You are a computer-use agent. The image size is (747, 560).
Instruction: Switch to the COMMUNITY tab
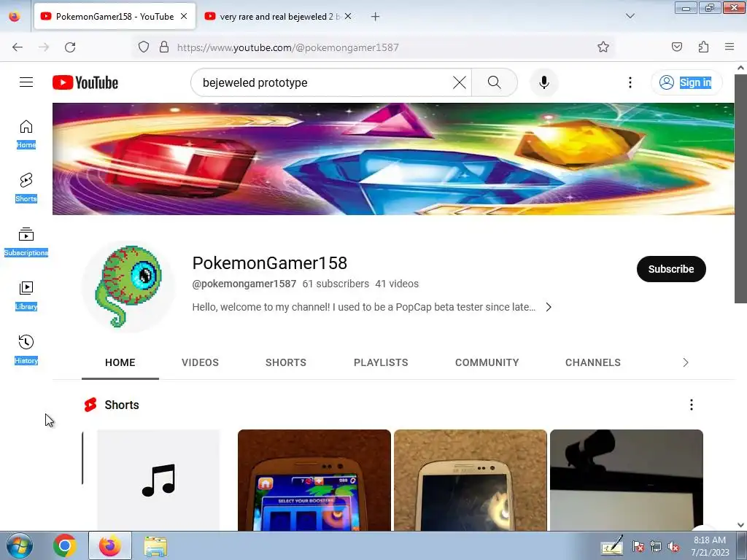pos(487,362)
